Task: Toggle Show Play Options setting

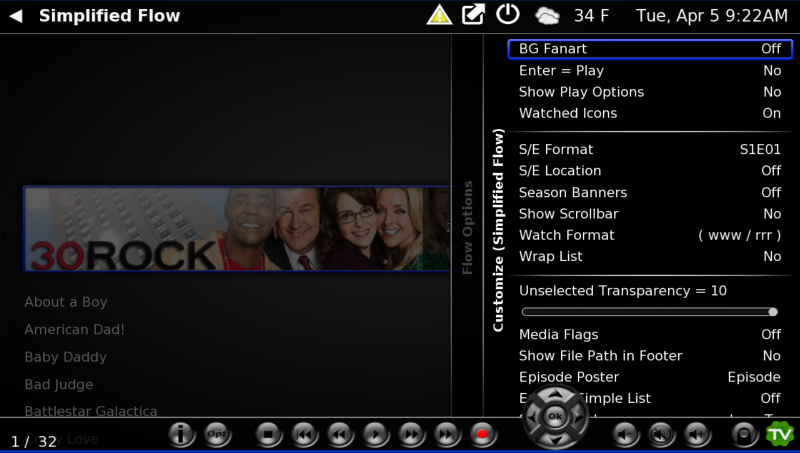Action: coord(650,92)
